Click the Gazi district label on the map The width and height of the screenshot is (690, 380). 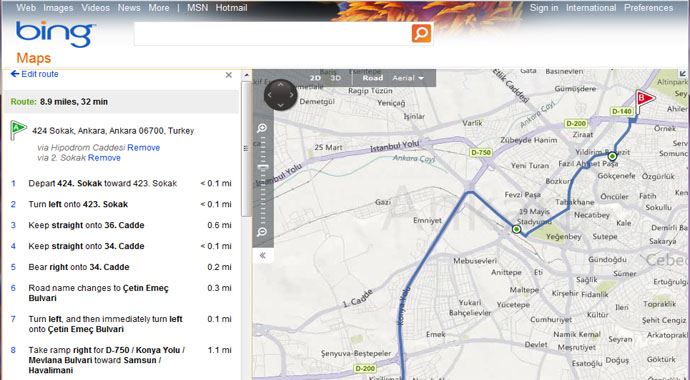click(x=383, y=202)
